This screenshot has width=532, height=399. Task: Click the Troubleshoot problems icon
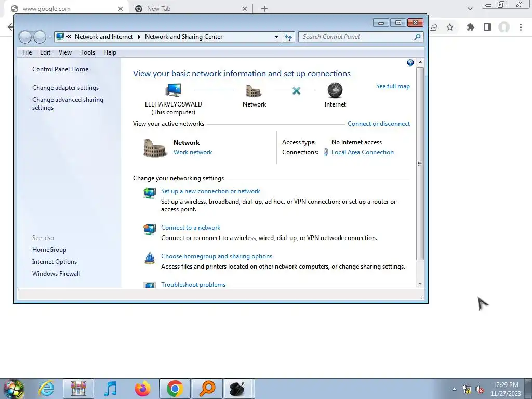(x=150, y=285)
